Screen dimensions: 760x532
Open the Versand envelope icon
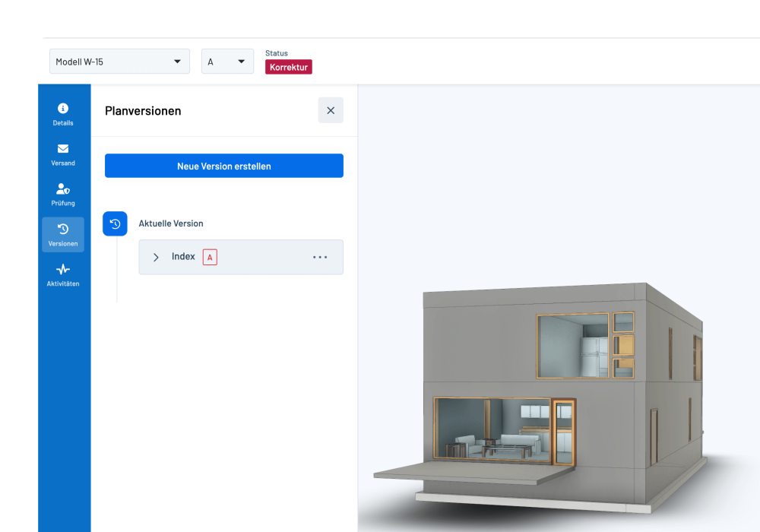tap(63, 149)
